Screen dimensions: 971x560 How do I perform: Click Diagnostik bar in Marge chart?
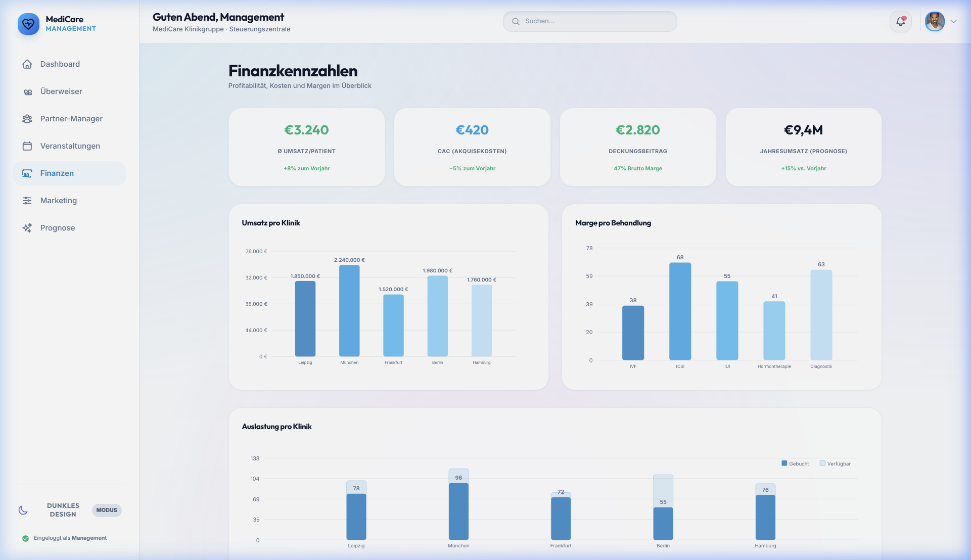point(821,315)
